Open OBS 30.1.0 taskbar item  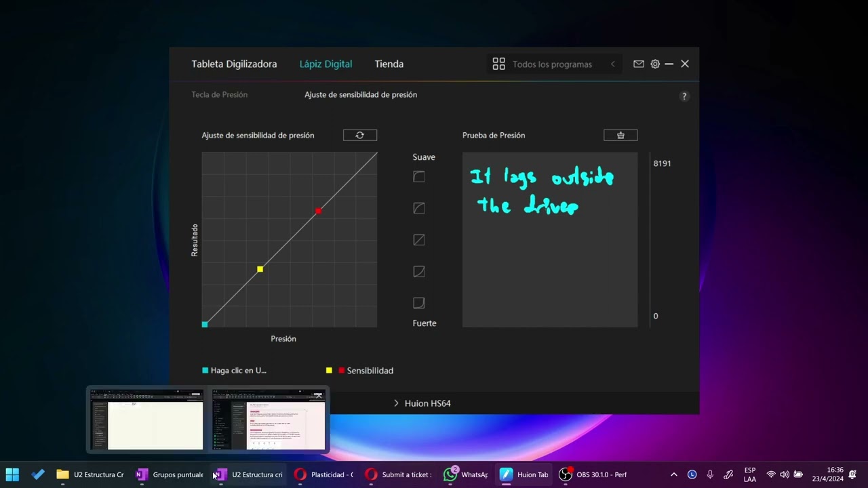pos(593,474)
